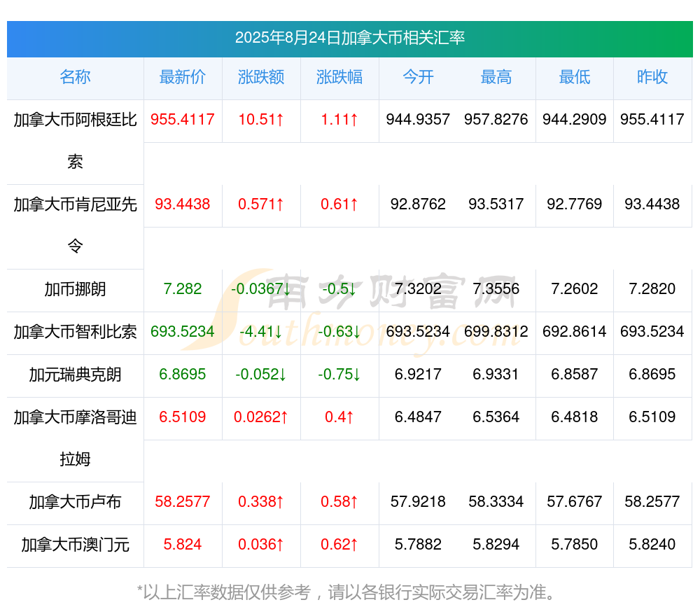The image size is (700, 614).
Task: Click the high value 699.8312
Action: (496, 332)
